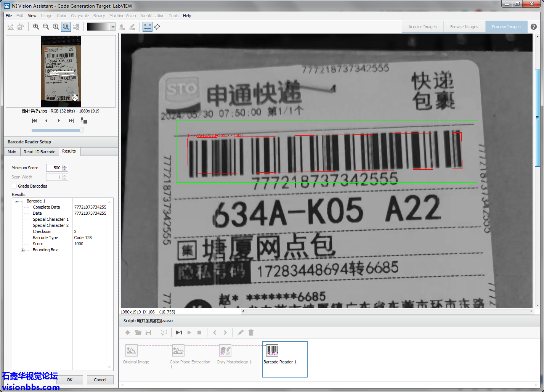Image resolution: width=544 pixels, height=392 pixels.
Task: Click the image navigation slider bar
Action: pyautogui.click(x=57, y=130)
